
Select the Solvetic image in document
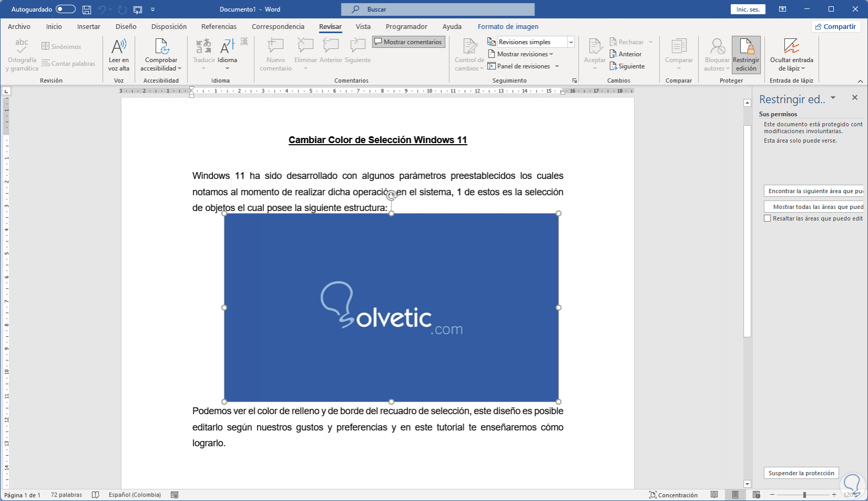[x=391, y=307]
